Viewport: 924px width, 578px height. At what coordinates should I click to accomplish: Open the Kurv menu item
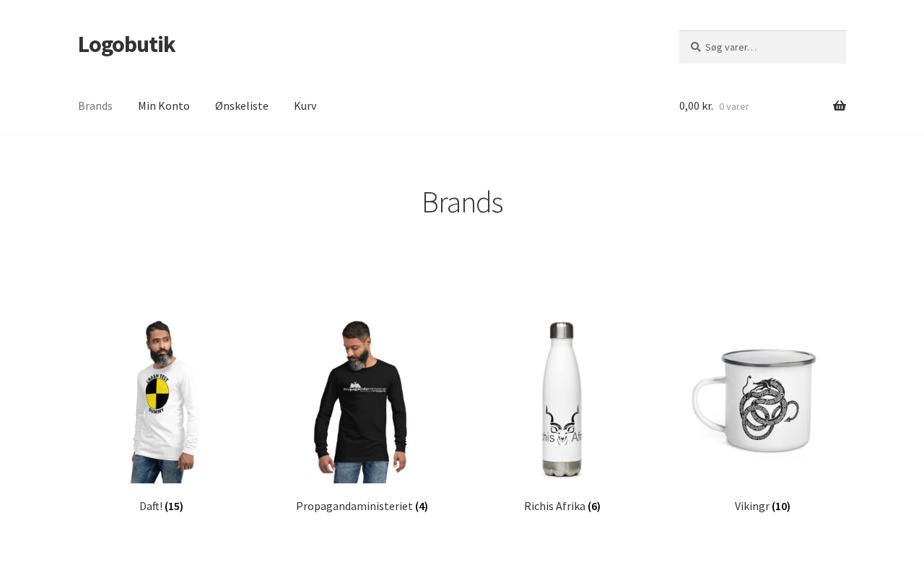tap(305, 105)
